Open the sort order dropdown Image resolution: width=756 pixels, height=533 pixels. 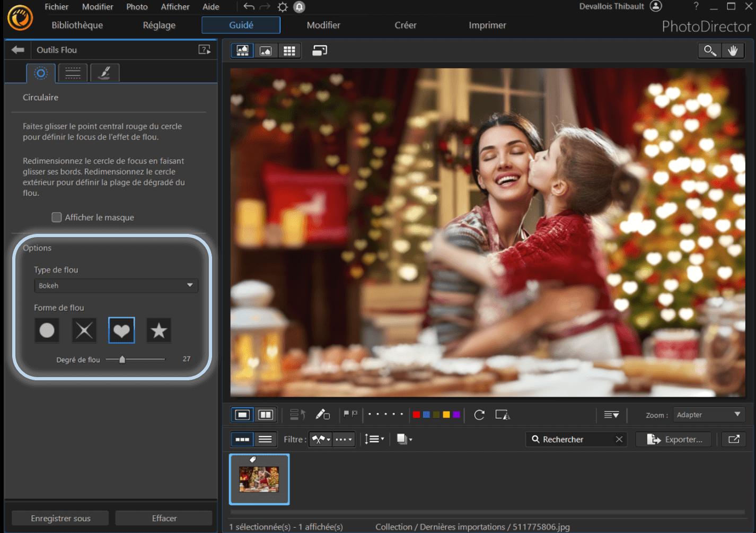[374, 439]
